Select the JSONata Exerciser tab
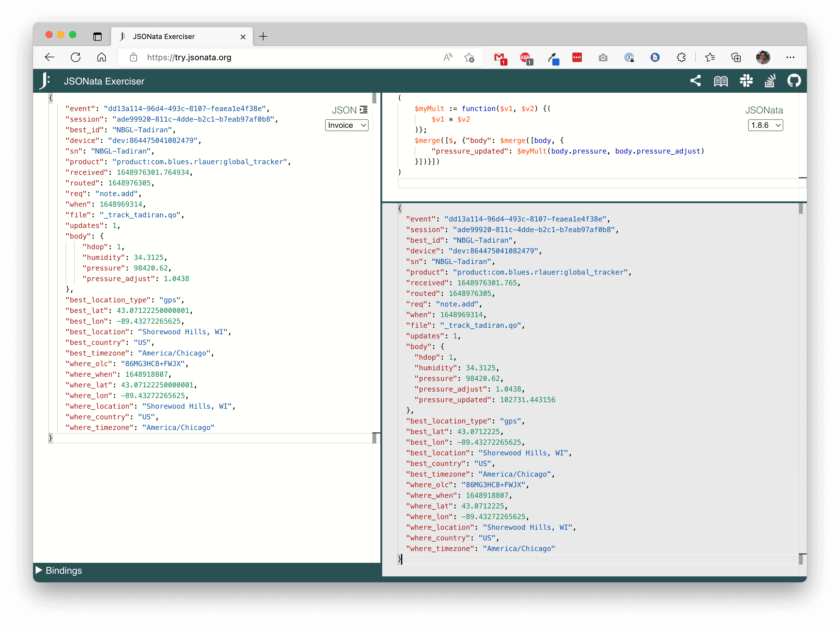 click(182, 36)
